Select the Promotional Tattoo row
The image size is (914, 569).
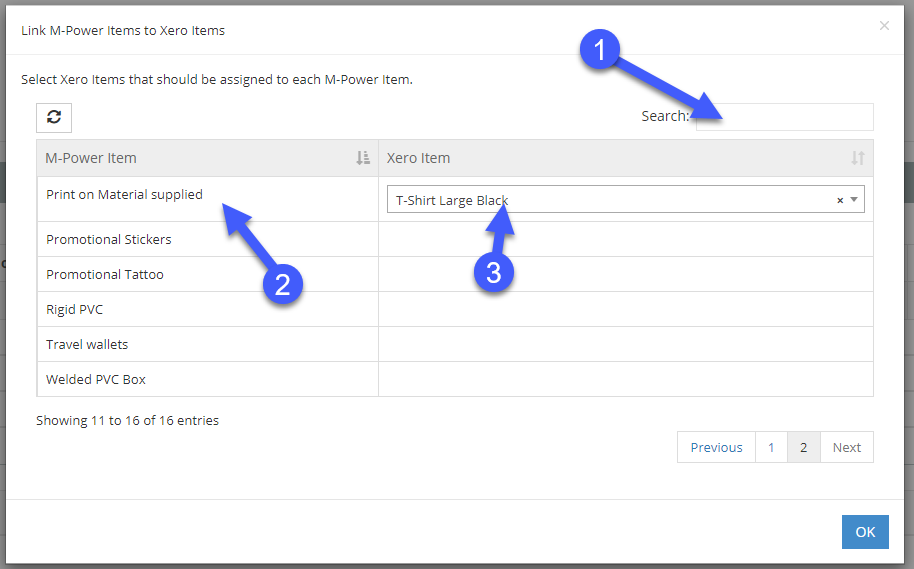pyautogui.click(x=455, y=274)
